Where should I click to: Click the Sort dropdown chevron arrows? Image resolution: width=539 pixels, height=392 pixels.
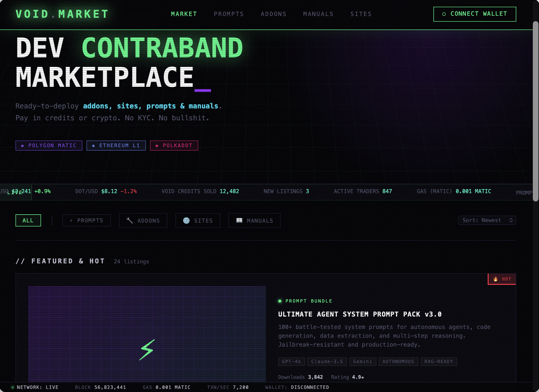(511, 220)
